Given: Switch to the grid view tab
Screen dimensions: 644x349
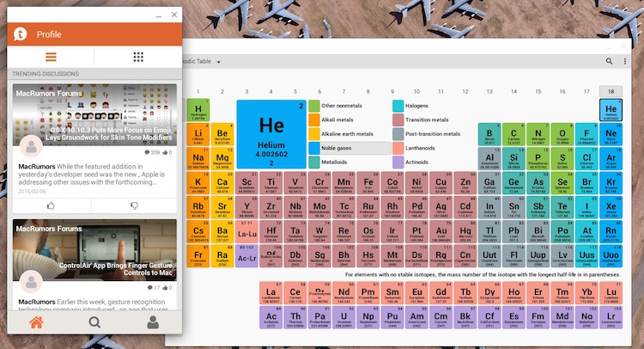Looking at the screenshot, I should [x=138, y=57].
